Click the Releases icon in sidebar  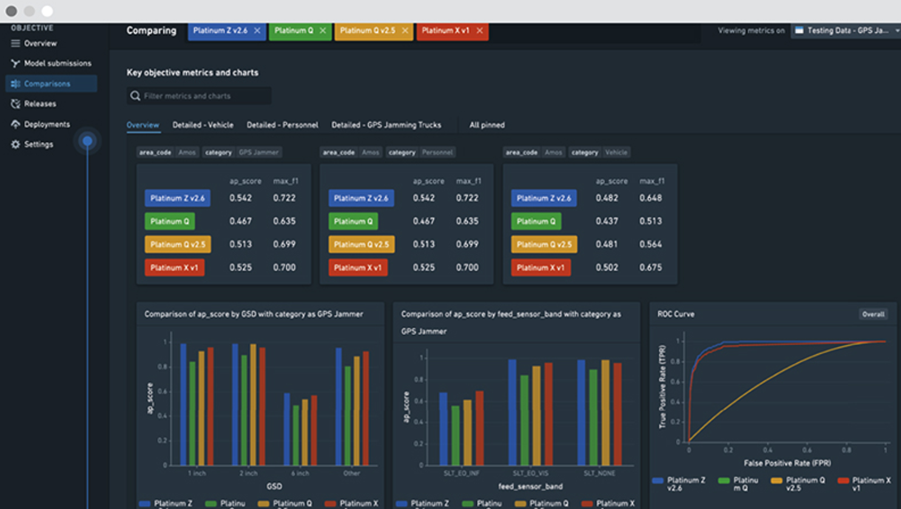(15, 104)
